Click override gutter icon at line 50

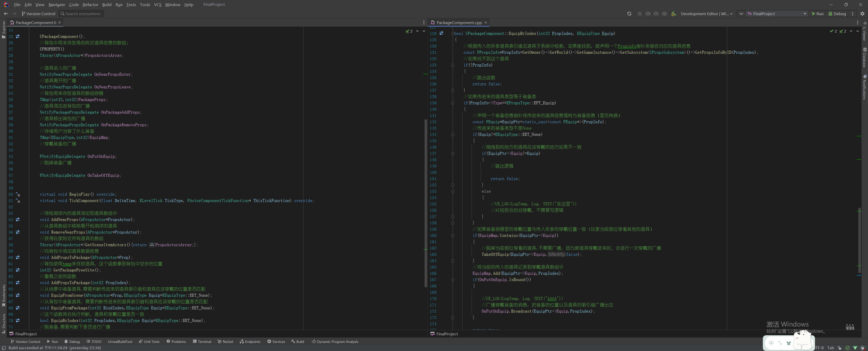click(18, 194)
